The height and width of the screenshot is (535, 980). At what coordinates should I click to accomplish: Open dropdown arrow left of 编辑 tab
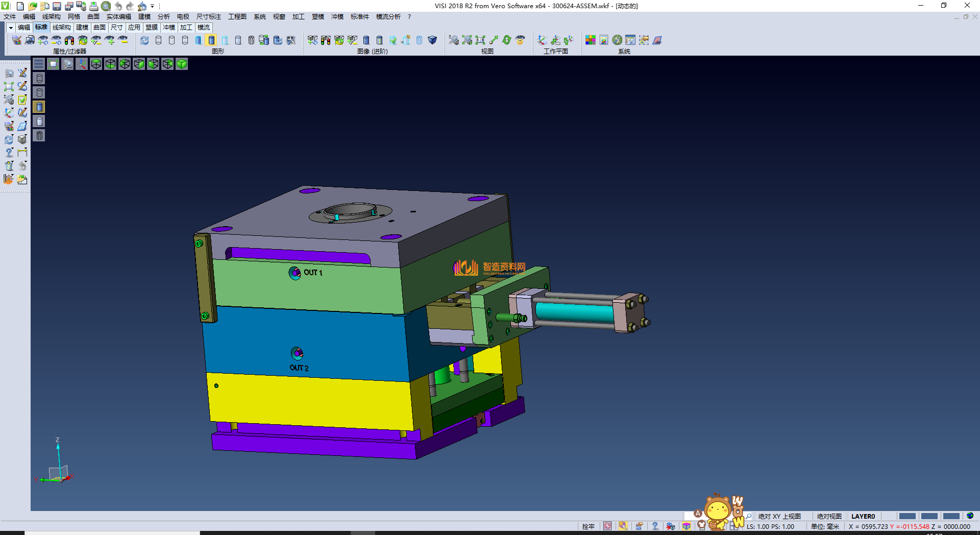(x=11, y=28)
